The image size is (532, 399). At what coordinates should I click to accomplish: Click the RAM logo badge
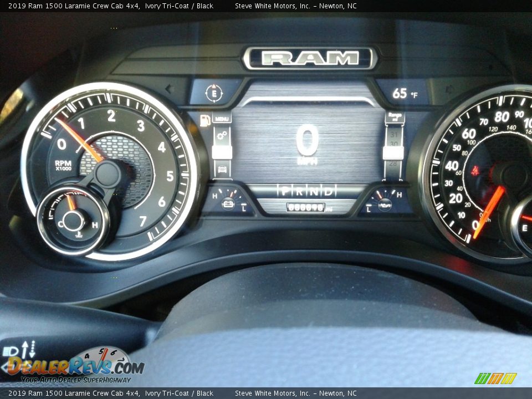point(310,58)
